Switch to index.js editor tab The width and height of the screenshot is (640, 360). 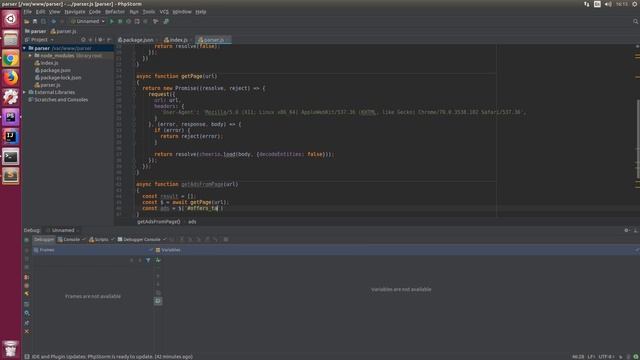tap(176, 40)
